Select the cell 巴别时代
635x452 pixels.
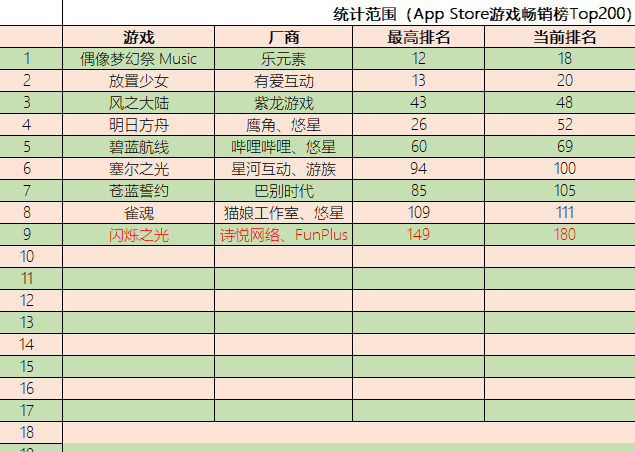[x=283, y=190]
